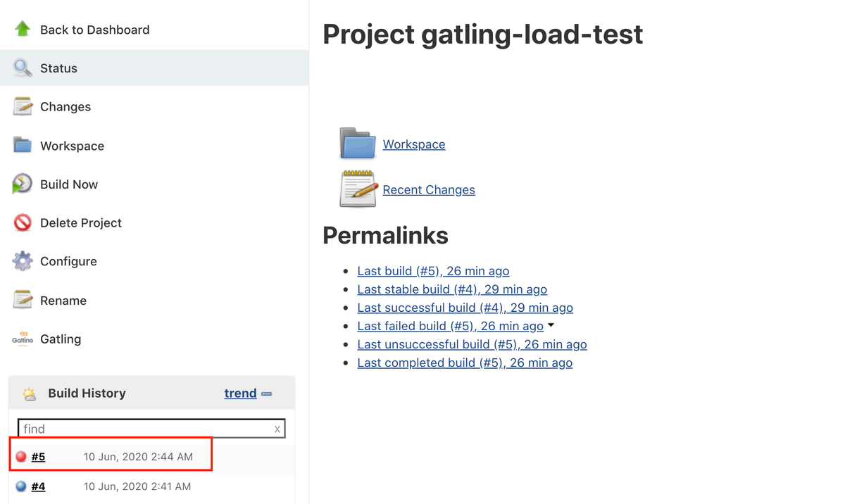Open Last stable build (#4) permalink
The width and height of the screenshot is (845, 504).
pos(452,289)
